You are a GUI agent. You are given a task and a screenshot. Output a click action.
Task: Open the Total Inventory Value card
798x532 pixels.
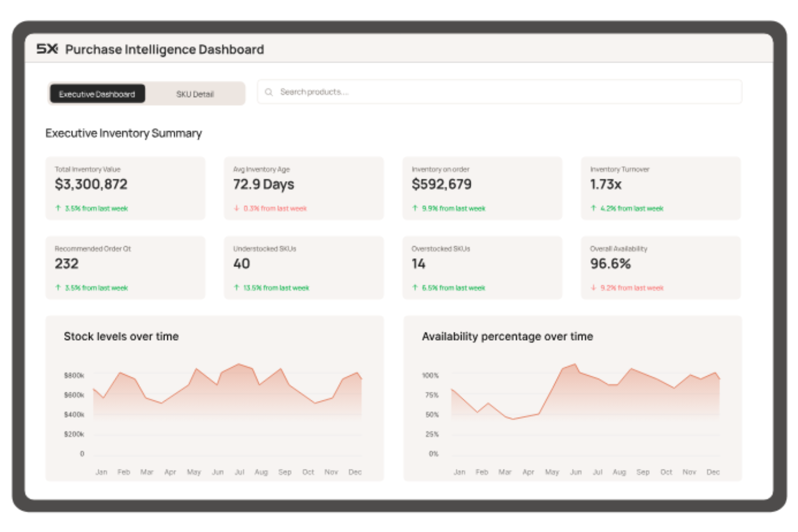pos(125,188)
